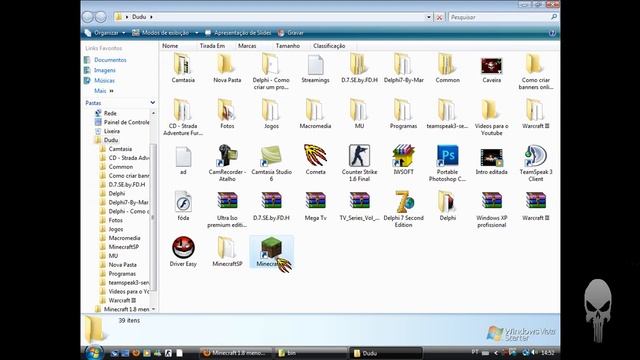640x360 pixels.
Task: Open the D.7.SE.by.FD.H archive file
Action: [271, 201]
